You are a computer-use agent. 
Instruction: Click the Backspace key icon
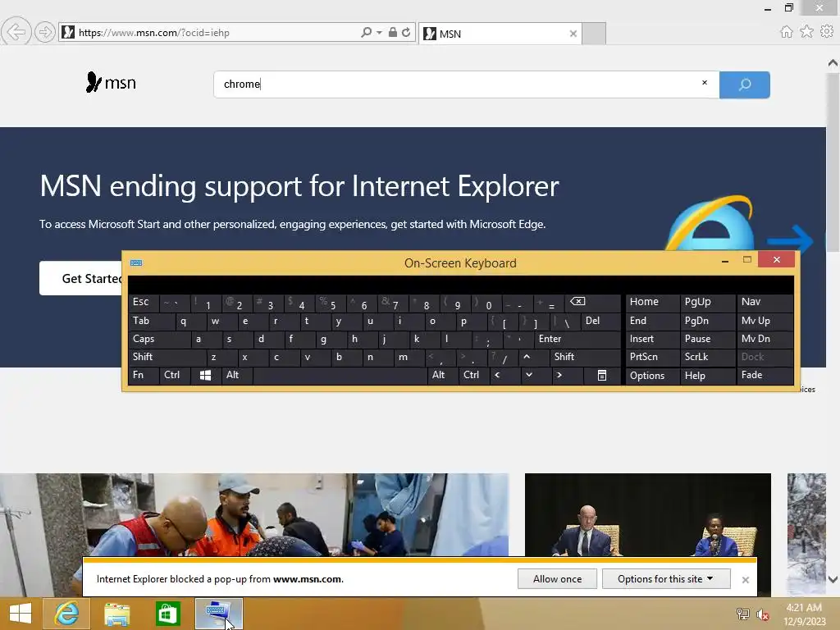pos(592,302)
